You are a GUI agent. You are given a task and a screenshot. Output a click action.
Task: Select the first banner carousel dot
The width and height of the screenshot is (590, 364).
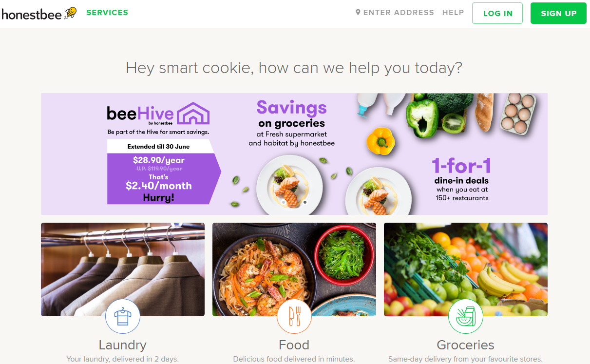click(284, 202)
